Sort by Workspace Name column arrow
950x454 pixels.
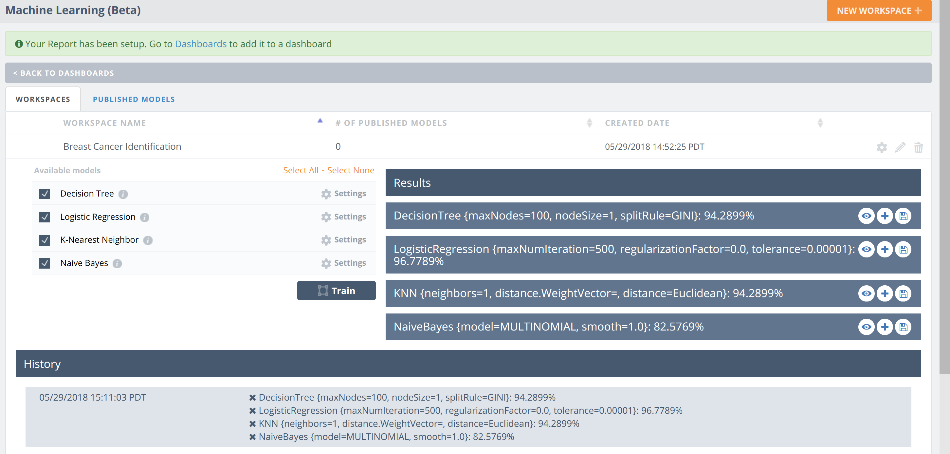coord(320,122)
